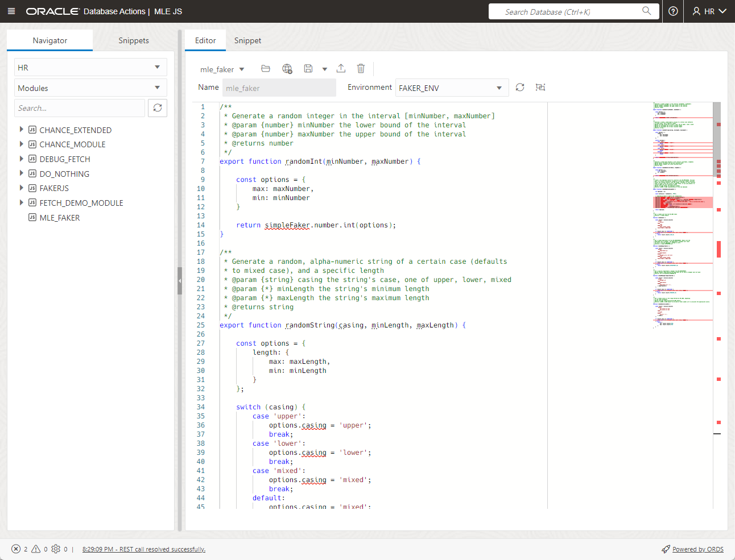Click the JS icon beside CHANCE_EXTENDED
This screenshot has width=735, height=560.
[x=32, y=130]
